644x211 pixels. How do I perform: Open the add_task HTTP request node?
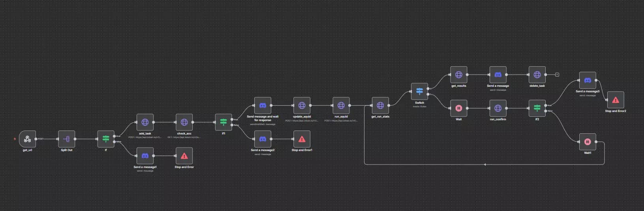(x=145, y=122)
